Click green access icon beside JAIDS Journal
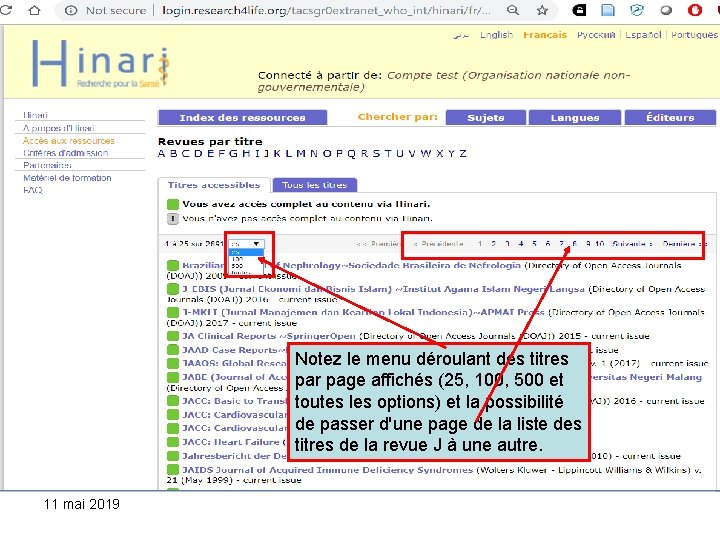720x540 pixels. tap(173, 470)
